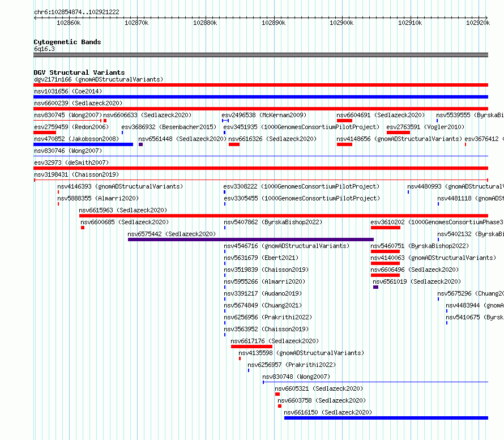Click nsv6600685 (Sedlazeck2020) label
504x440 pixels.
coord(125,222)
